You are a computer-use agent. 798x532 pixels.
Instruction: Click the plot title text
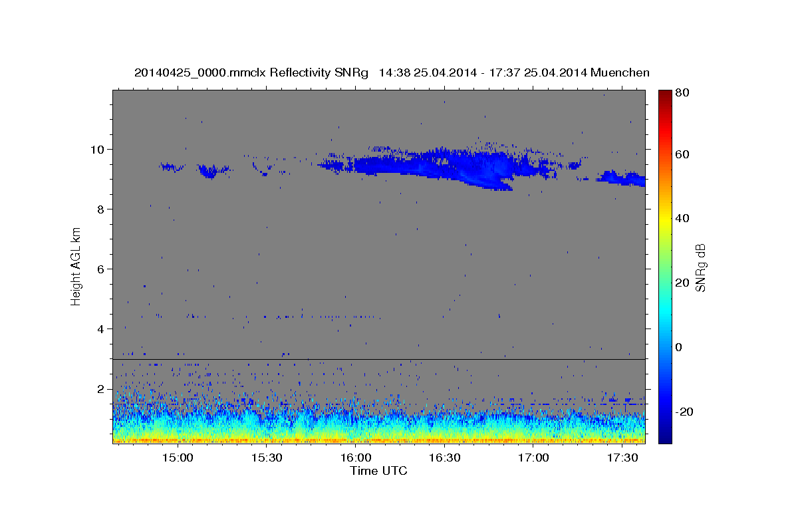point(392,72)
